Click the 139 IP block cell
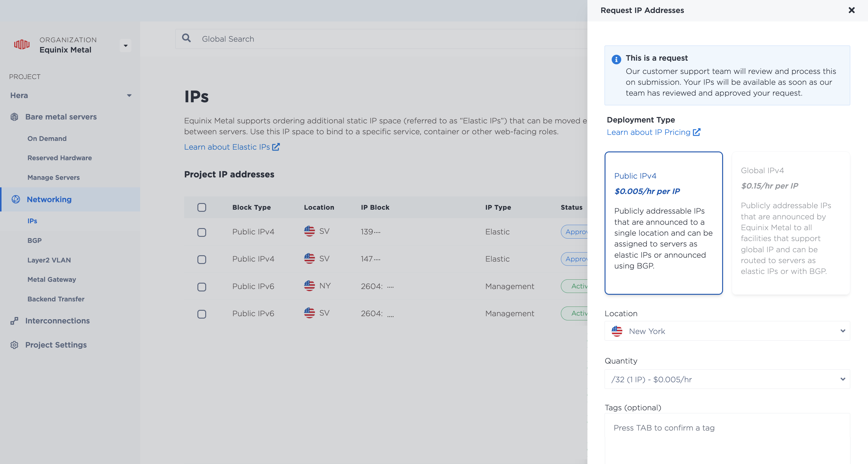This screenshot has height=464, width=868. pyautogui.click(x=371, y=232)
